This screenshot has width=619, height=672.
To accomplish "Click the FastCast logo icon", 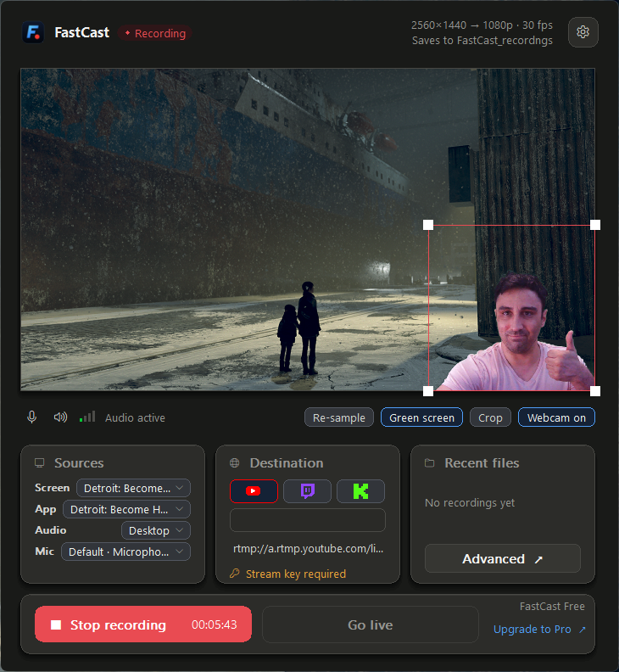I will [33, 32].
